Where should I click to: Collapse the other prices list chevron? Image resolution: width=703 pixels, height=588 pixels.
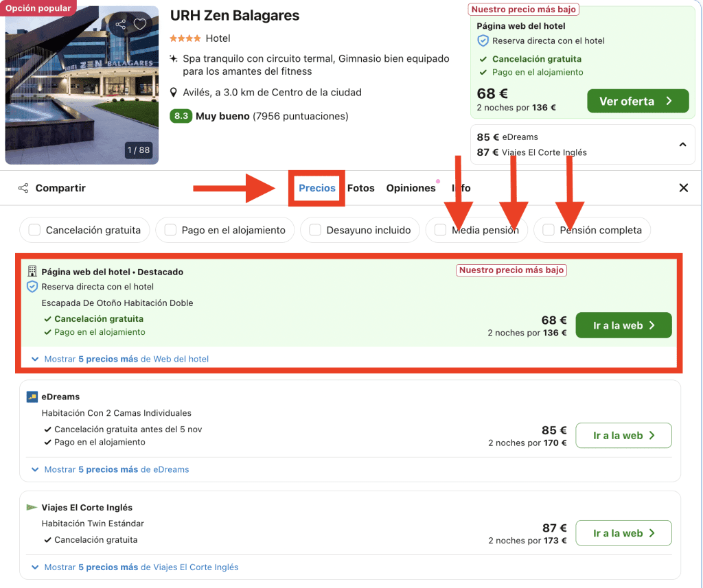click(682, 145)
